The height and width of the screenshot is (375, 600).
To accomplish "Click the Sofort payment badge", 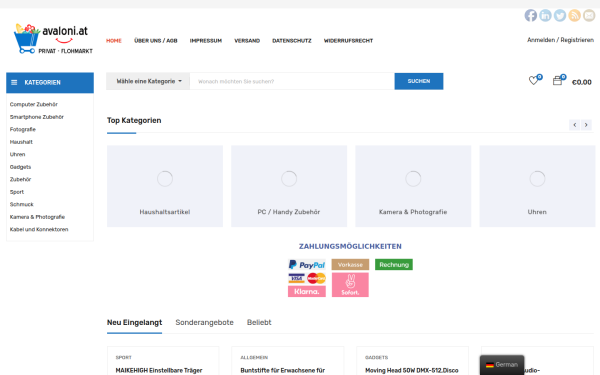I will coord(350,285).
